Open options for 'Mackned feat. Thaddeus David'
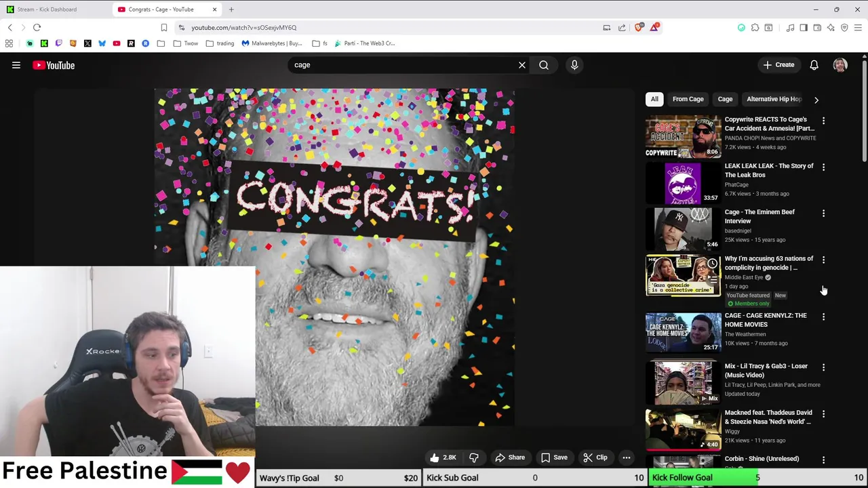Viewport: 868px width, 488px height. coord(823,413)
